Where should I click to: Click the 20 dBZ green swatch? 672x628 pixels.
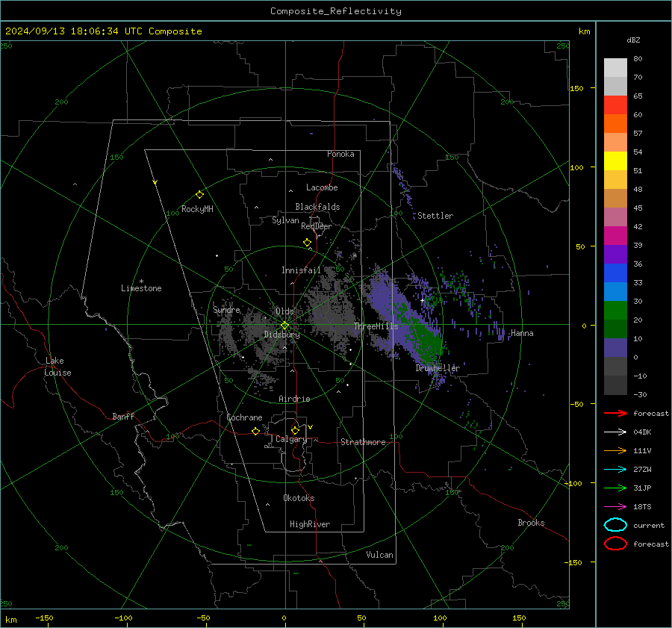615,311
